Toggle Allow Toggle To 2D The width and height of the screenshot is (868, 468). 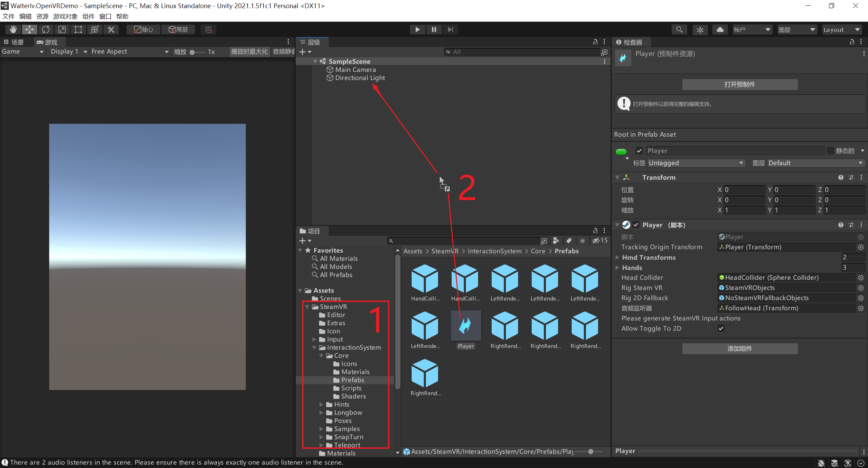721,328
